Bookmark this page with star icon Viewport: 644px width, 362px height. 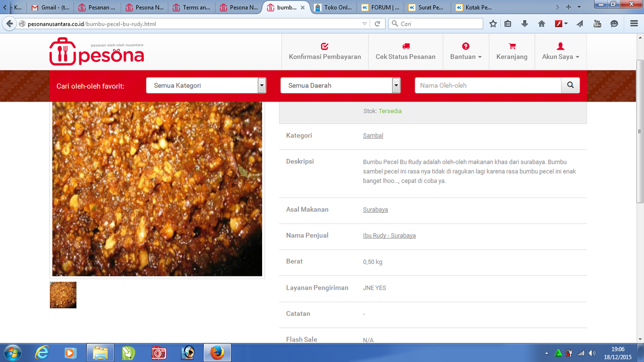click(493, 24)
